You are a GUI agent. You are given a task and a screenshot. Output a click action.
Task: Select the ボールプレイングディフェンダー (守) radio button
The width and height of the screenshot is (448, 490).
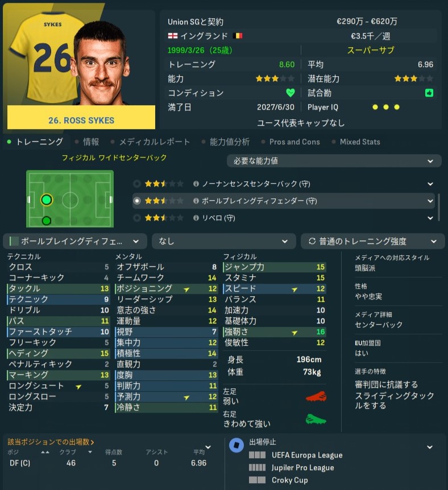click(x=137, y=201)
